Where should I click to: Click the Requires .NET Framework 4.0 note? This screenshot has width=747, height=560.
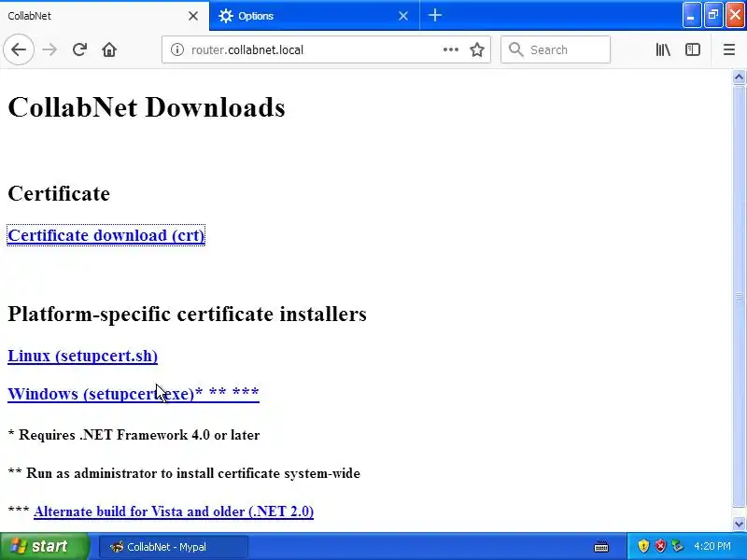point(134,435)
